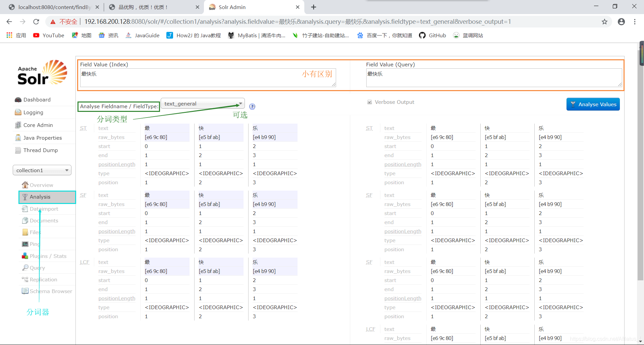Open the 竹子建站 bookmark

321,35
